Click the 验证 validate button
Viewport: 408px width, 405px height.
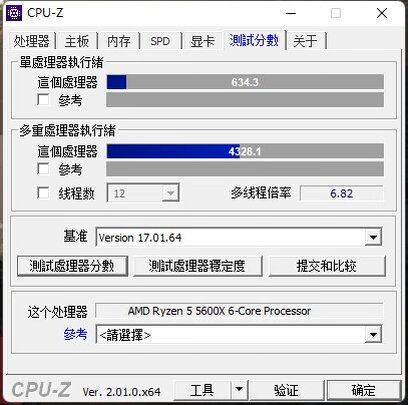(x=287, y=389)
